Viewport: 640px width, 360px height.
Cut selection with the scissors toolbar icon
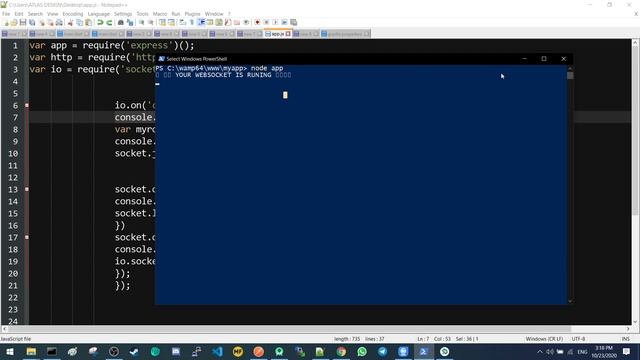pyautogui.click(x=70, y=22)
